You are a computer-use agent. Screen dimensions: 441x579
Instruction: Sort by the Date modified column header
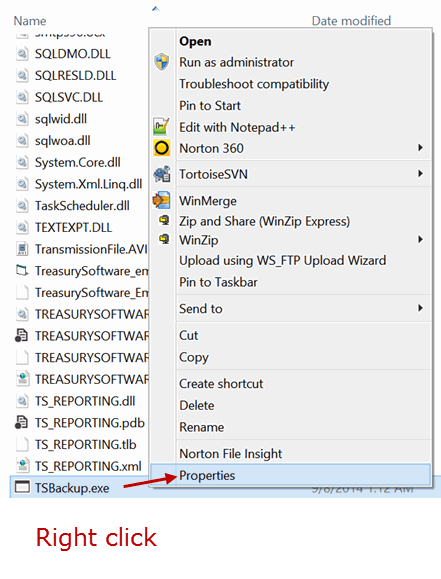point(351,21)
